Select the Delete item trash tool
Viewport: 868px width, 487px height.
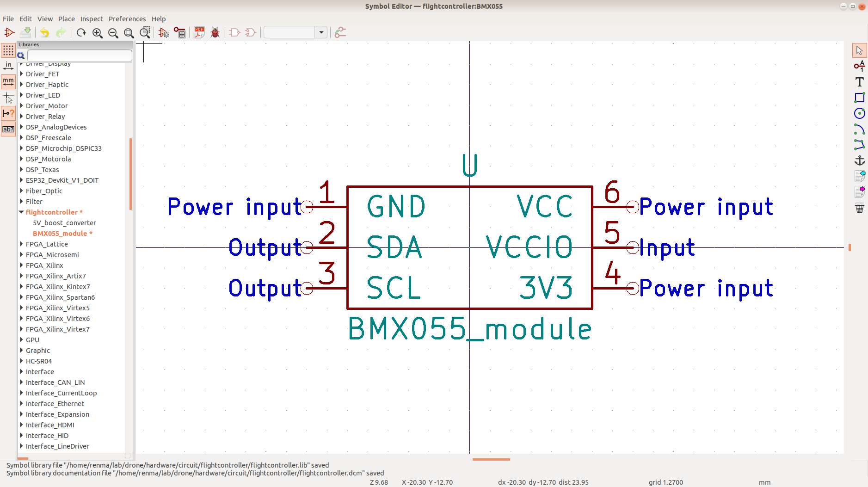(x=859, y=208)
